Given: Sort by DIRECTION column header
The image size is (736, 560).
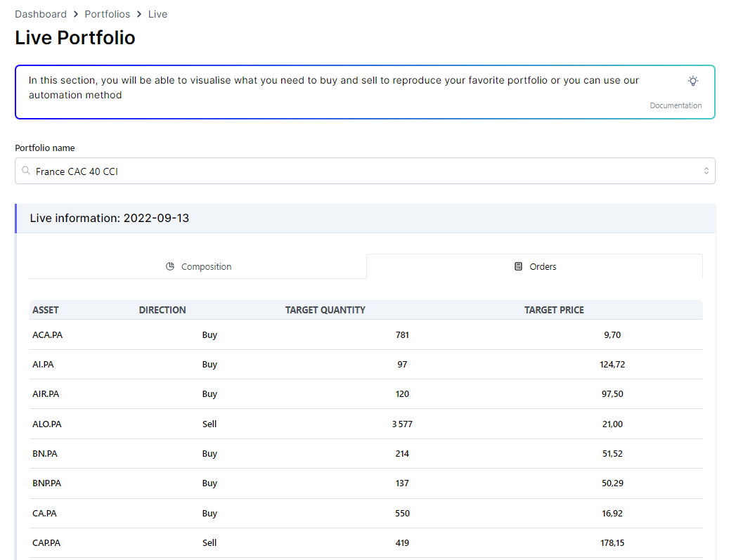Looking at the screenshot, I should point(162,310).
